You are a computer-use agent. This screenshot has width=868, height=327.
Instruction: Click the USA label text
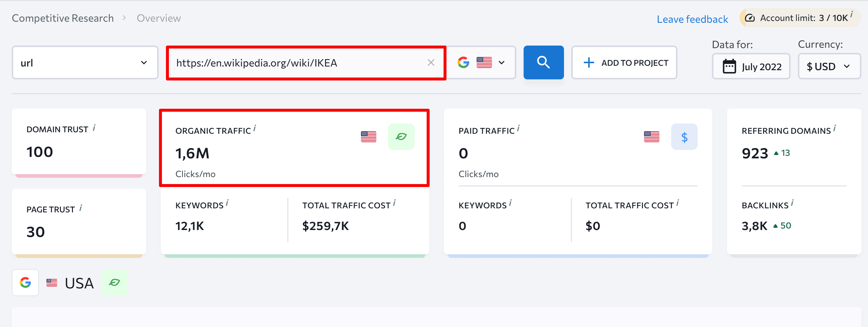(x=79, y=283)
